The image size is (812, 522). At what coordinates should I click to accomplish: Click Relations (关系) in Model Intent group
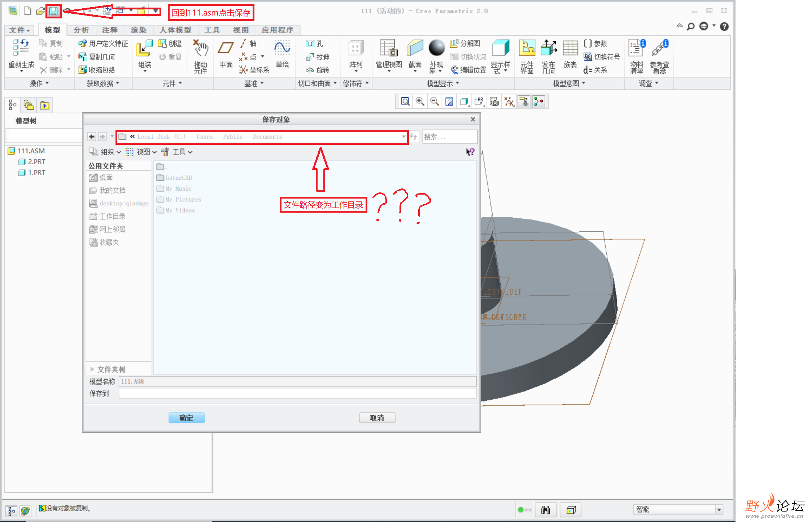[x=596, y=70]
